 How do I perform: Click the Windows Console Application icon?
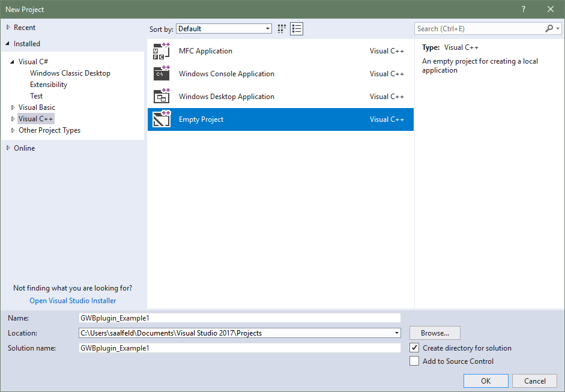click(162, 73)
